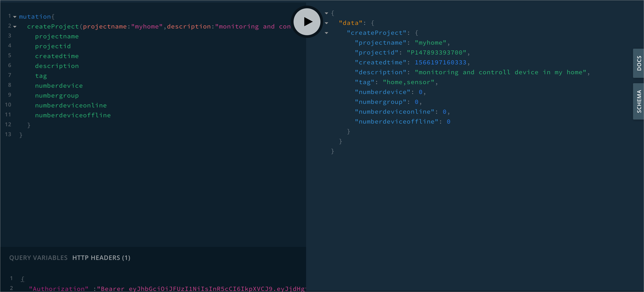Click the closing brace on query line 13
The height and width of the screenshot is (292, 644).
21,135
